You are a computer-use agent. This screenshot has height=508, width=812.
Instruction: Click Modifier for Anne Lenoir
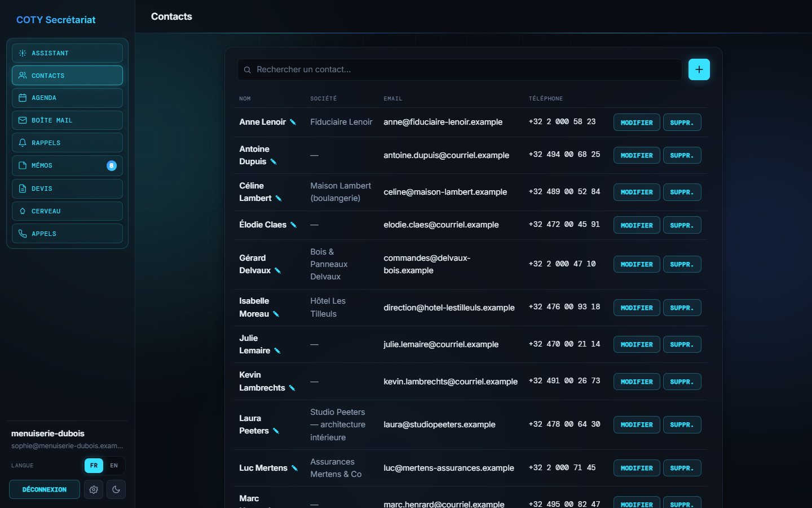637,122
